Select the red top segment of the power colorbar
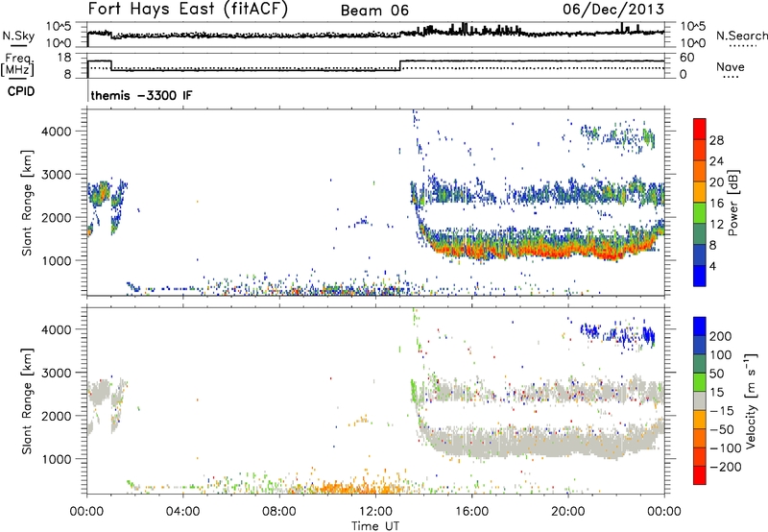The height and width of the screenshot is (532, 768). [700, 129]
